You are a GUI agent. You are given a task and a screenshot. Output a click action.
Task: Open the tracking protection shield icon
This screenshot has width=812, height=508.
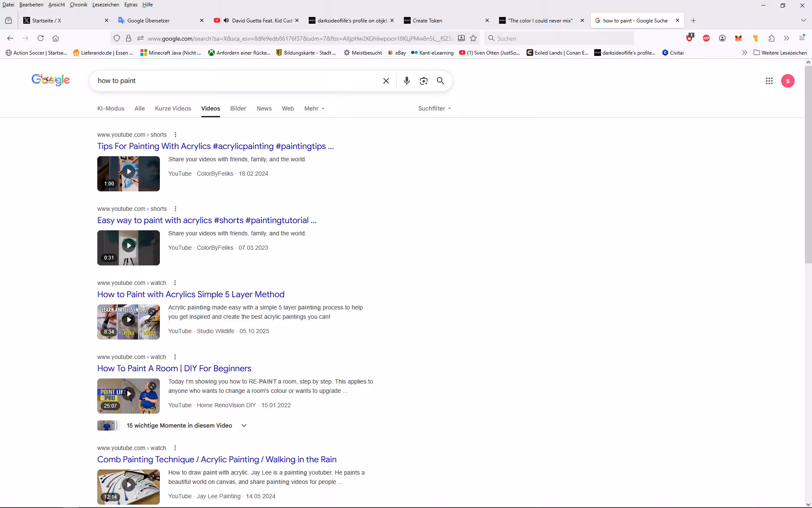coord(117,38)
